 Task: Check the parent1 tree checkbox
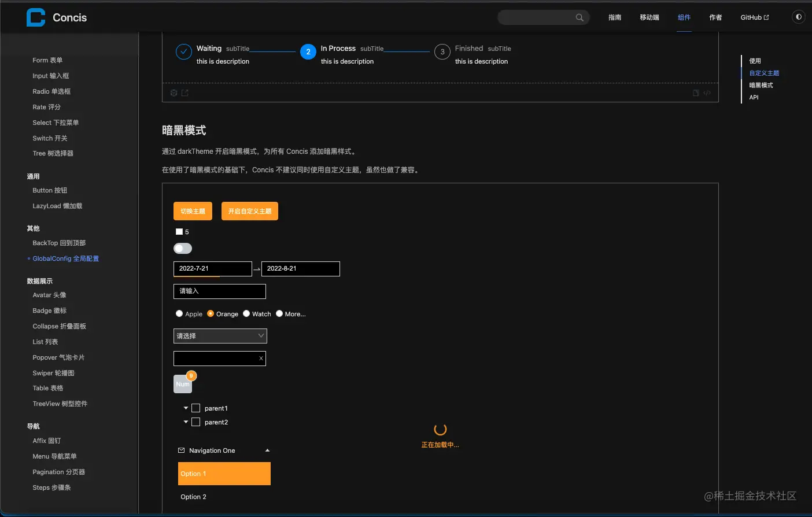coord(195,408)
